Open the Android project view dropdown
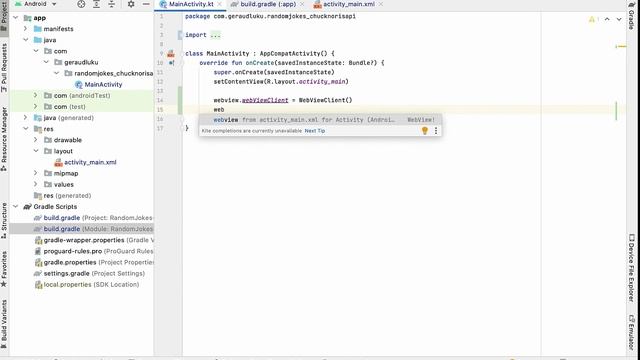 pos(36,4)
